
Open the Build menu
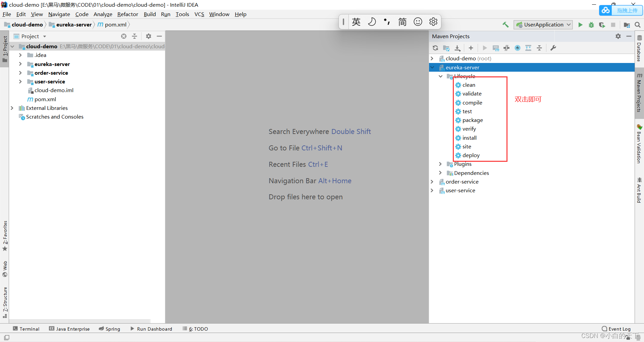pos(150,14)
